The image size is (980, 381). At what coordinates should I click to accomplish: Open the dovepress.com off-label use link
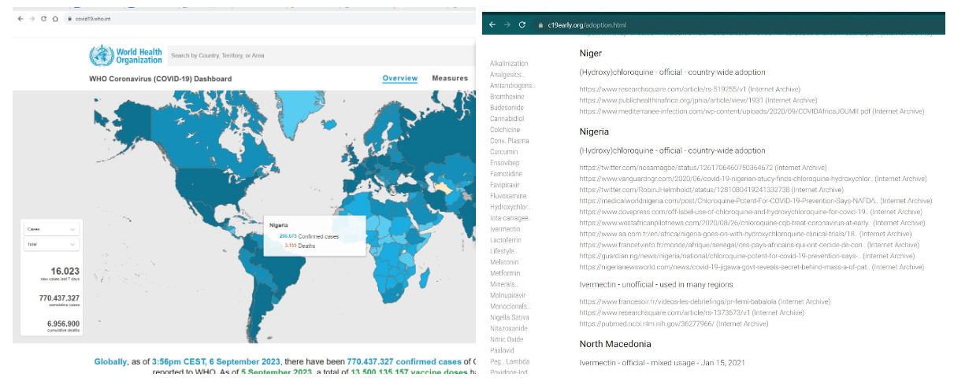(x=723, y=212)
